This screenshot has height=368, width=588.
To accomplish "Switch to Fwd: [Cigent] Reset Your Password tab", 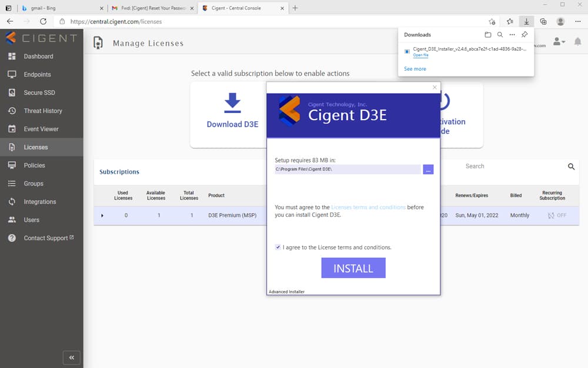I will (x=153, y=8).
